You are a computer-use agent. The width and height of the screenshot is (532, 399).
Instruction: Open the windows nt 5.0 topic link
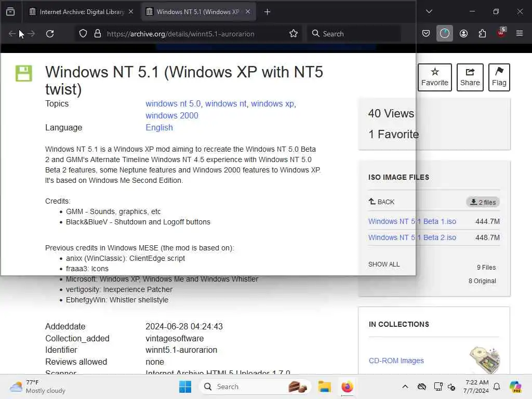point(173,103)
